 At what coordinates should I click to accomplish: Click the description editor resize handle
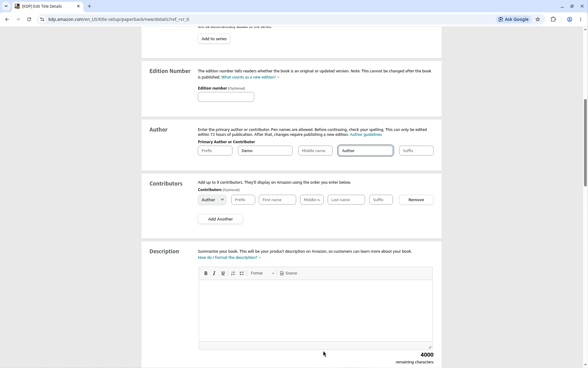tap(430, 347)
